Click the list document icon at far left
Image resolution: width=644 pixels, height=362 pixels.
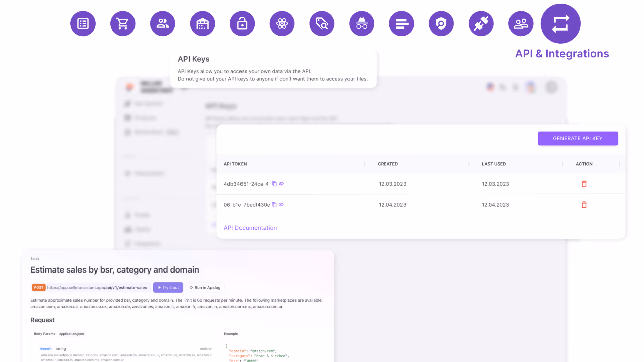pyautogui.click(x=83, y=23)
